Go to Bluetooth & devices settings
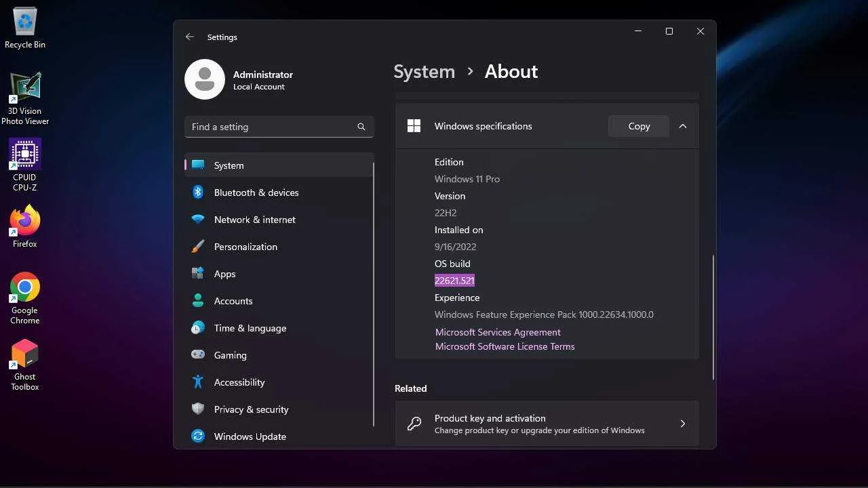 click(x=279, y=192)
